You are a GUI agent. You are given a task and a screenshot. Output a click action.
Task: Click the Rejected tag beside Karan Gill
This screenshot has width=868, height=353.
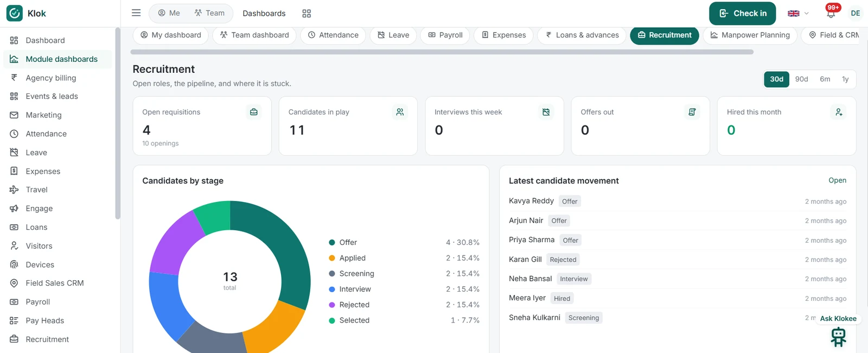tap(563, 260)
